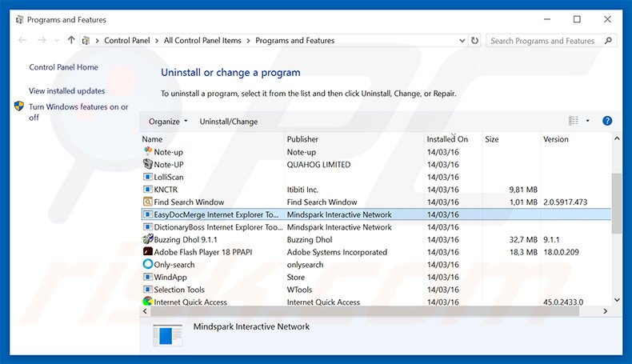Select onlysearch publisher cell

(305, 265)
